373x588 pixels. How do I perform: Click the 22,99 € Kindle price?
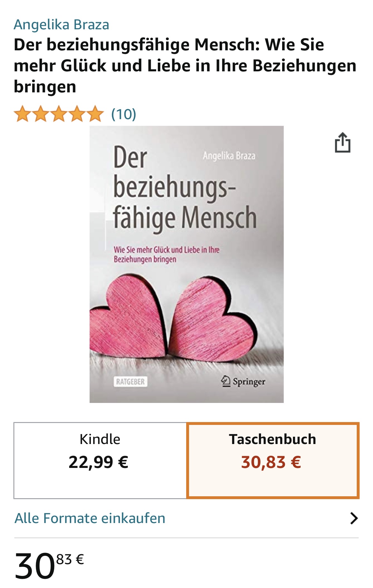[x=99, y=462]
